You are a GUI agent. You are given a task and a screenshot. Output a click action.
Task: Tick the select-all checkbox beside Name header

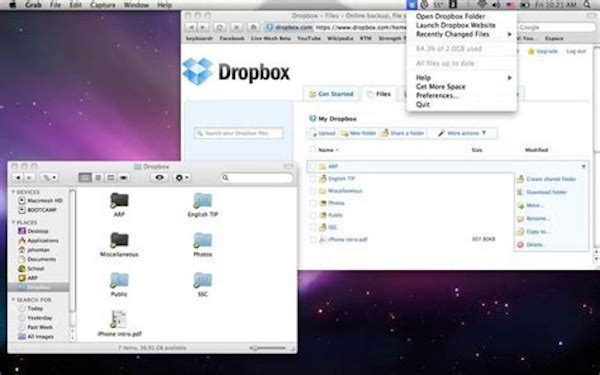pos(313,150)
